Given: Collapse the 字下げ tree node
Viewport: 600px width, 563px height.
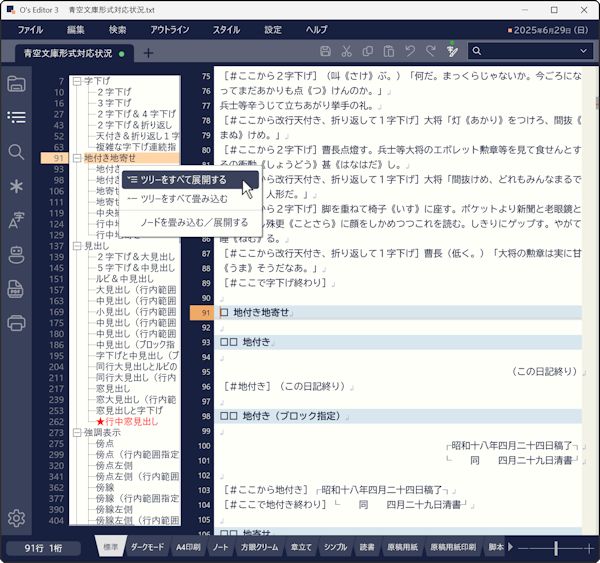Looking at the screenshot, I should coord(77,81).
